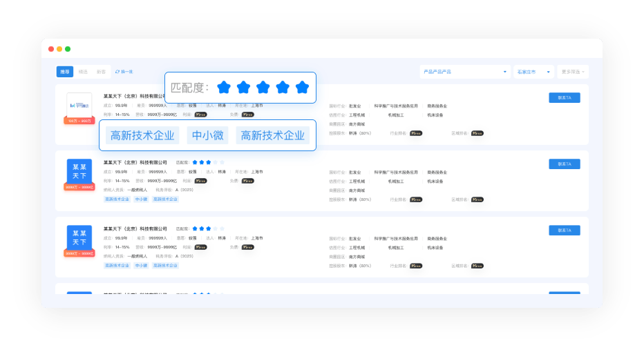Click 机床设备 in the 100万~900万 card
644x352 pixels.
(435, 115)
